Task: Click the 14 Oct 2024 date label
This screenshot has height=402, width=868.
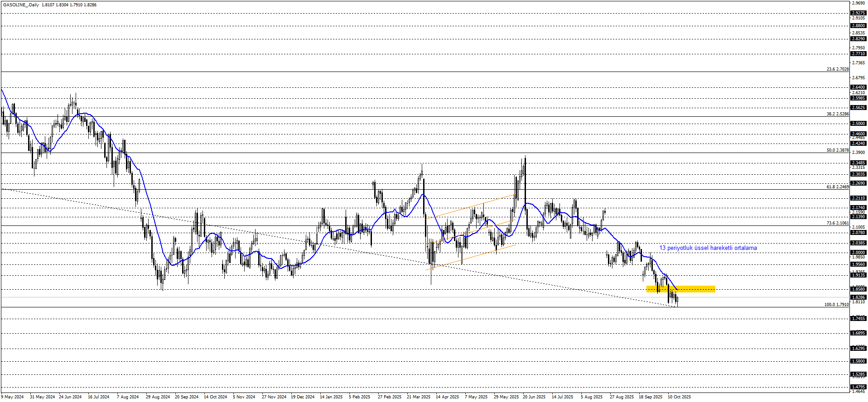Action: 215,397
